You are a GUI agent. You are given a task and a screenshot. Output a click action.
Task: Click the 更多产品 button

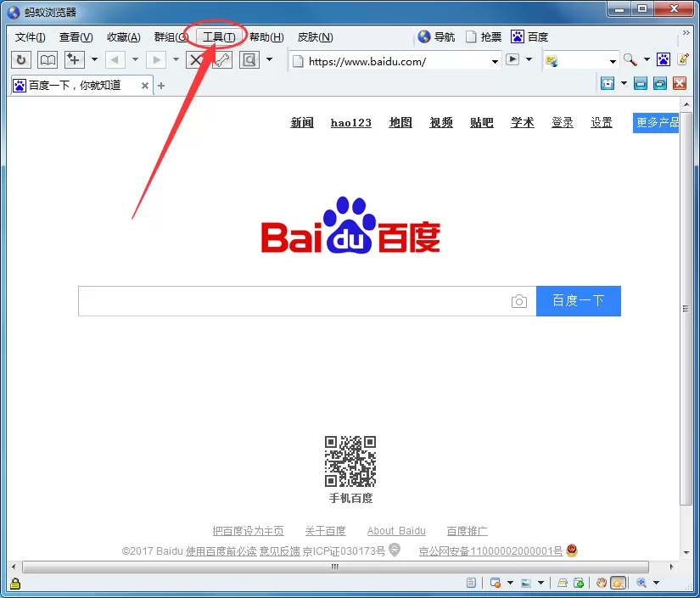click(x=656, y=123)
